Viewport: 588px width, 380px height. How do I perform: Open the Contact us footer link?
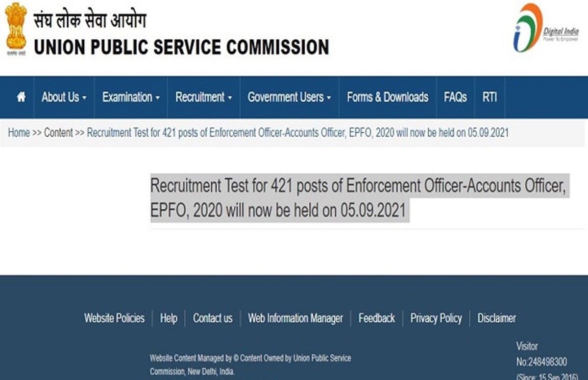pos(213,318)
